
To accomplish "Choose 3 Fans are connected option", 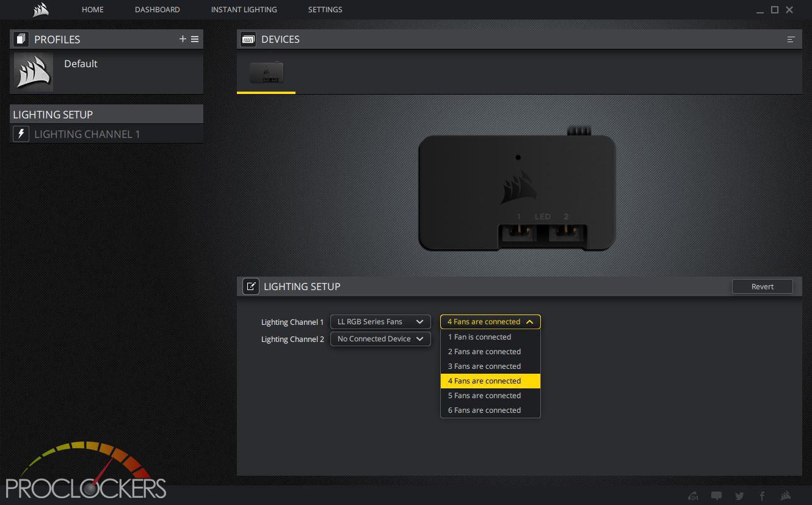I will pyautogui.click(x=490, y=366).
